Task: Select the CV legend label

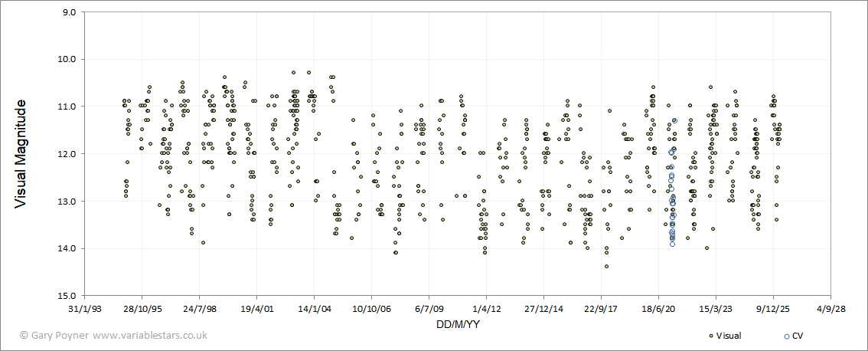Action: (798, 336)
